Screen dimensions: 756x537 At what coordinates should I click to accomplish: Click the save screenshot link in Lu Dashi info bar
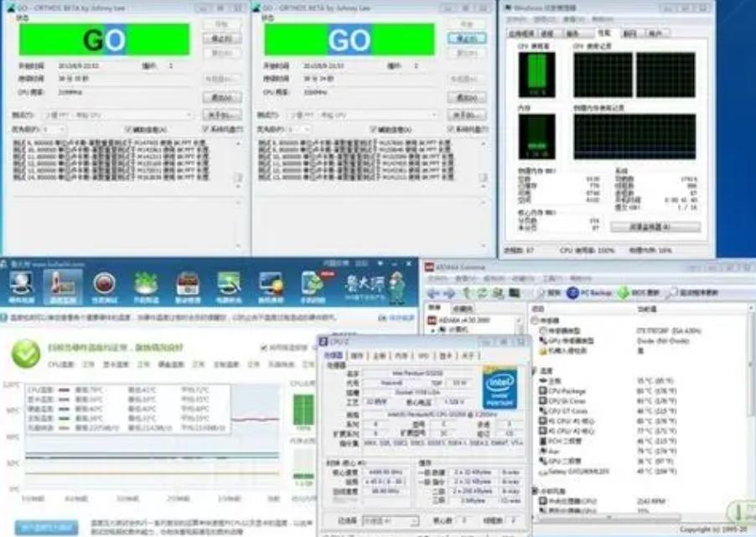[396, 318]
